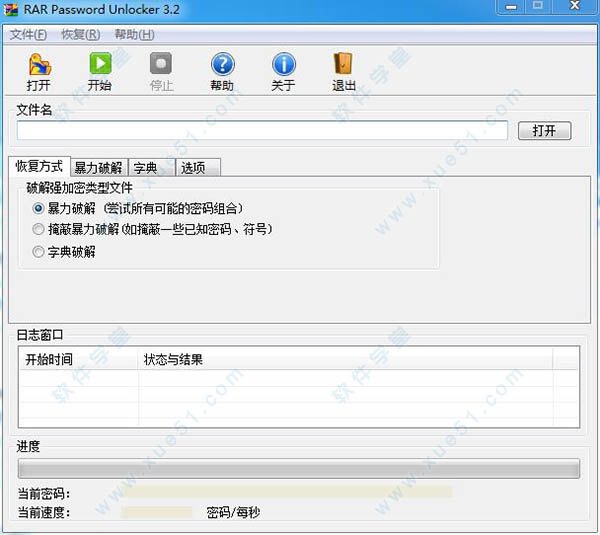This screenshot has height=535, width=600.
Task: Click the About (关于) info icon
Action: (x=283, y=65)
